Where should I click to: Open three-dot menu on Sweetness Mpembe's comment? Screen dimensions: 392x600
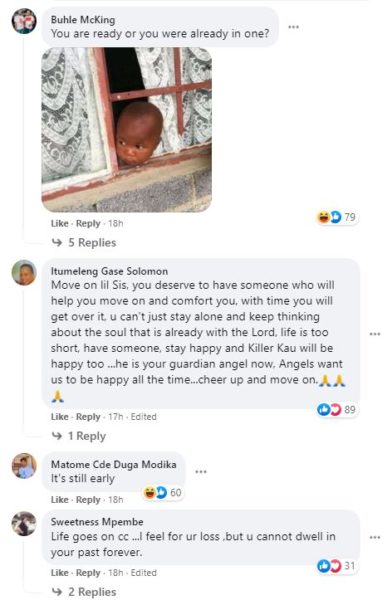point(375,537)
